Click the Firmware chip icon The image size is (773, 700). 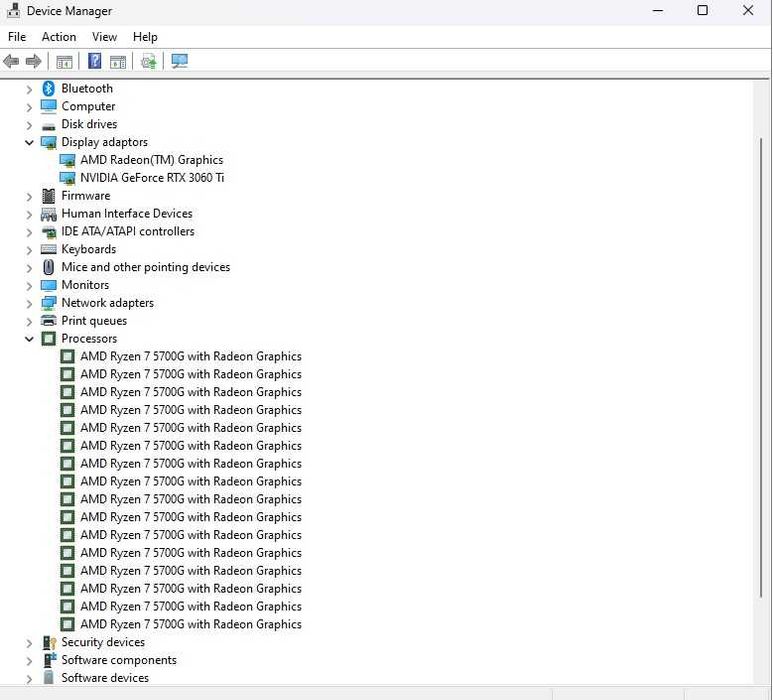[x=48, y=196]
